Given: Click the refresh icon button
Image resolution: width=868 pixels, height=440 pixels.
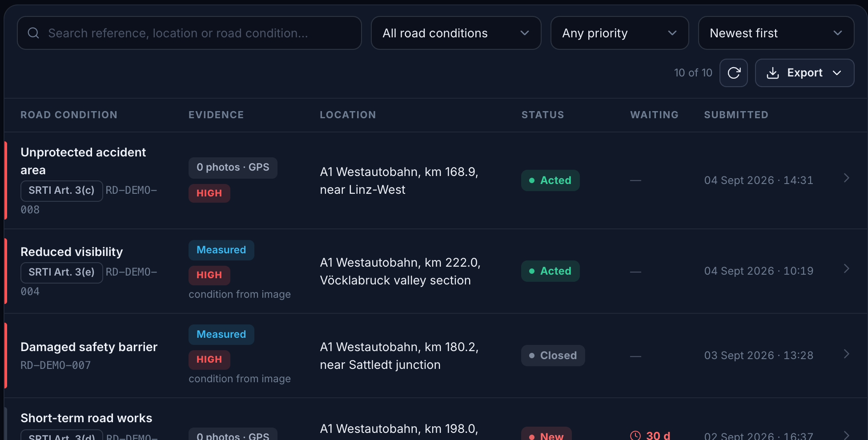Looking at the screenshot, I should pos(733,73).
